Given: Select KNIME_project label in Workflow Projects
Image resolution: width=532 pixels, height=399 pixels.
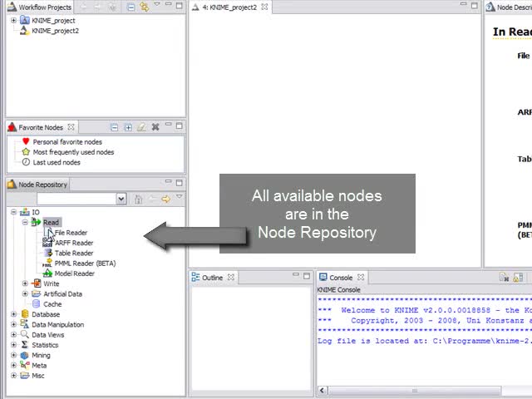Looking at the screenshot, I should [53, 20].
